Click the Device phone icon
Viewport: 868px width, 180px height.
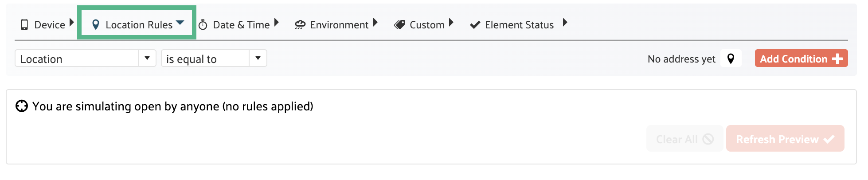(24, 25)
